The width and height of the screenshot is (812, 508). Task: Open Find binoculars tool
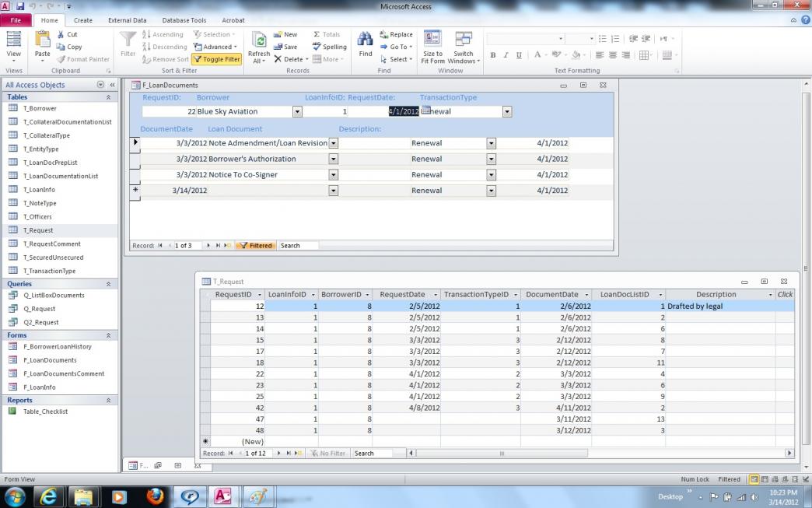[365, 44]
